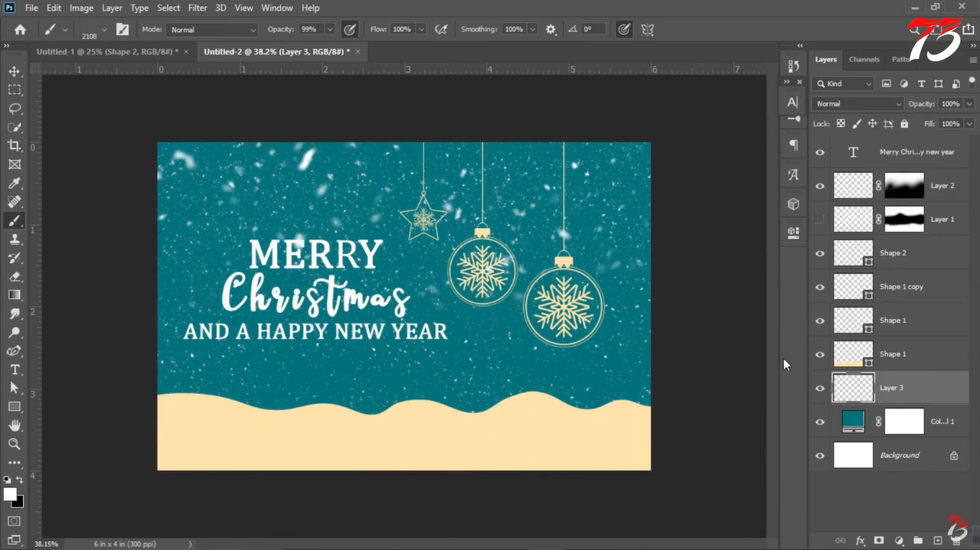The height and width of the screenshot is (550, 980).
Task: Open layer blend mode Normal dropdown
Action: point(858,103)
